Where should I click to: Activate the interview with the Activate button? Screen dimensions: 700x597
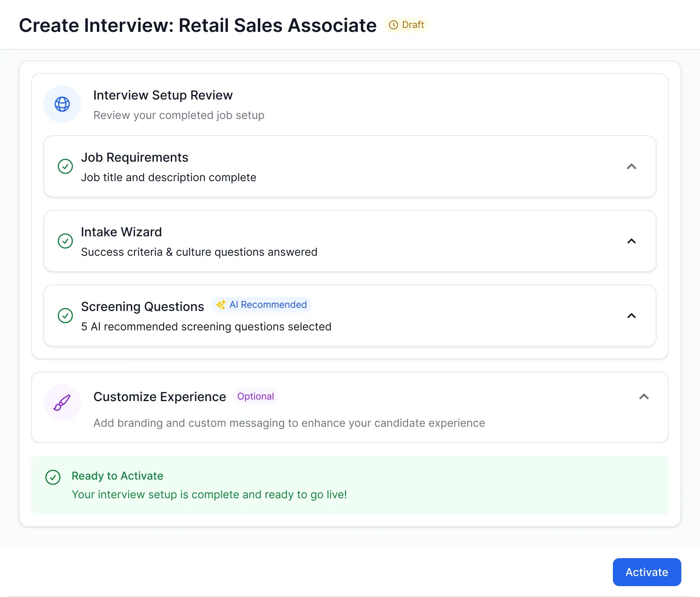coord(647,572)
